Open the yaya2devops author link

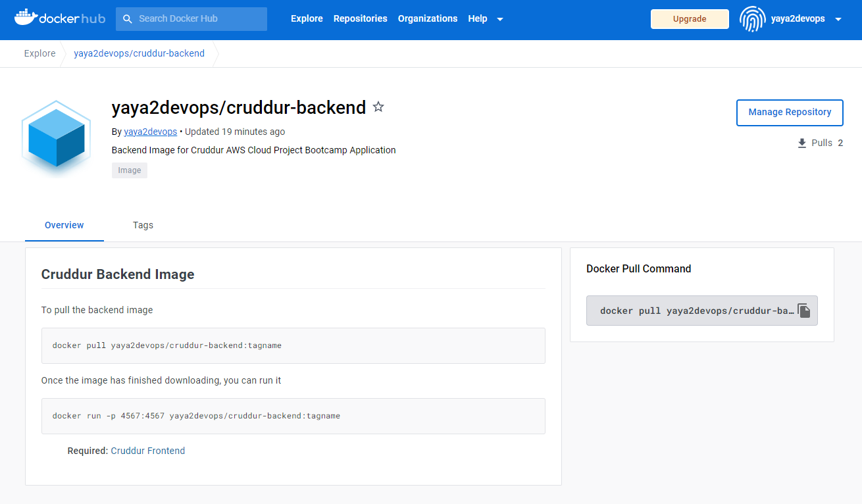click(x=151, y=132)
